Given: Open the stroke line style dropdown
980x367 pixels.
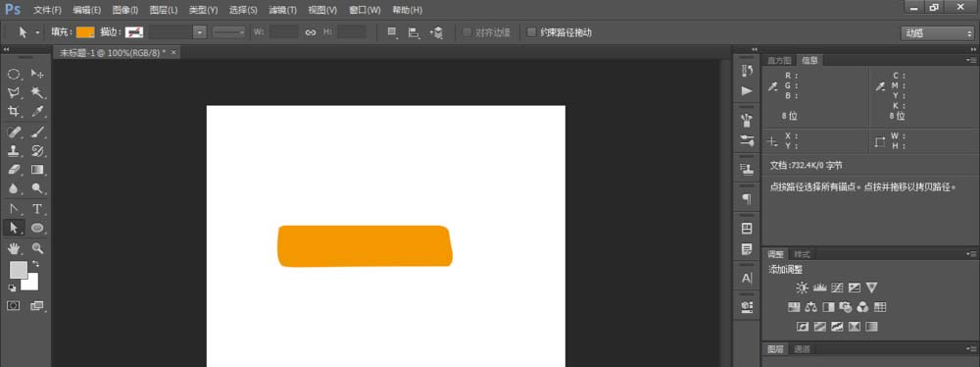Looking at the screenshot, I should (228, 32).
